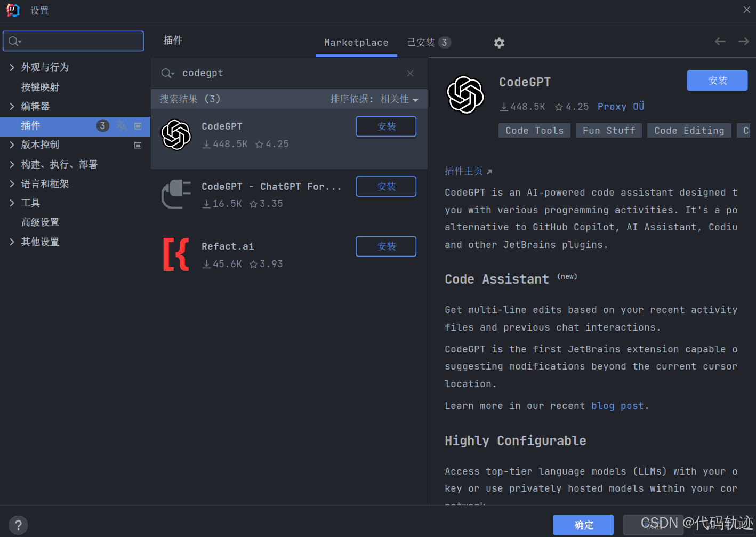
Task: Expand 外观与行为 tree node
Action: click(x=12, y=67)
